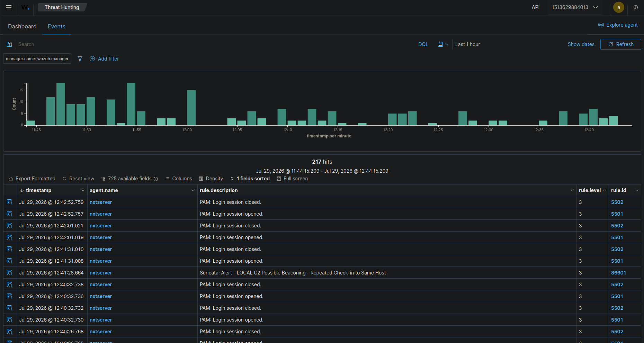Click Export Formatted

(32, 179)
